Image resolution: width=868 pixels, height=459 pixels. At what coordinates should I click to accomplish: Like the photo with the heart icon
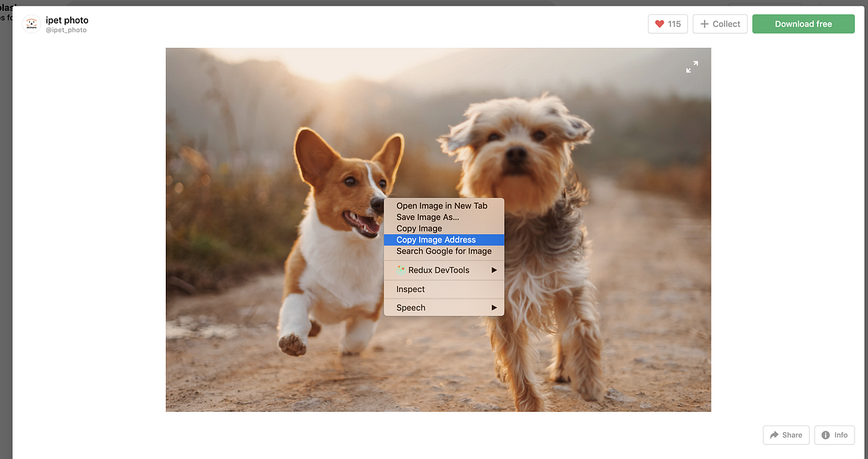pyautogui.click(x=659, y=24)
